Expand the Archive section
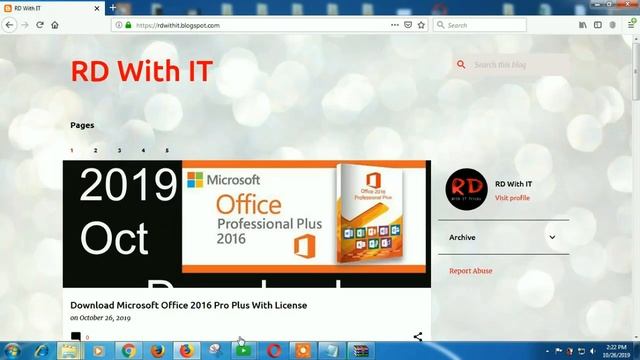The height and width of the screenshot is (360, 640). (x=504, y=237)
